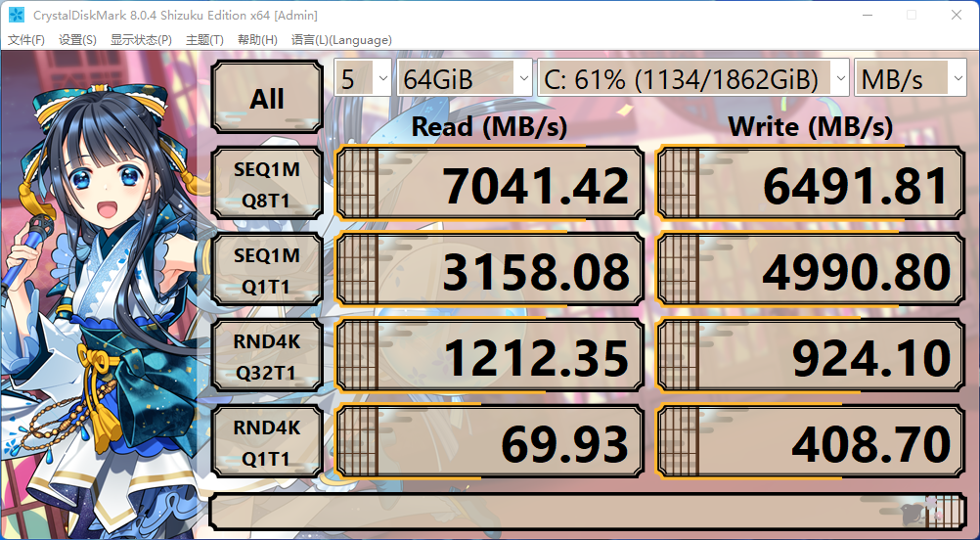The height and width of the screenshot is (540, 980).
Task: Open the 主题(T) menu
Action: tap(204, 40)
